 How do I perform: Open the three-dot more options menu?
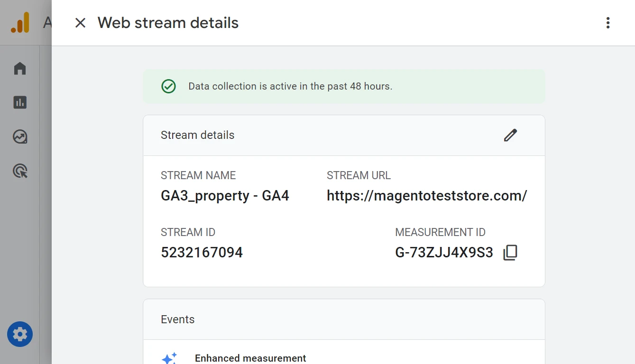(x=607, y=23)
